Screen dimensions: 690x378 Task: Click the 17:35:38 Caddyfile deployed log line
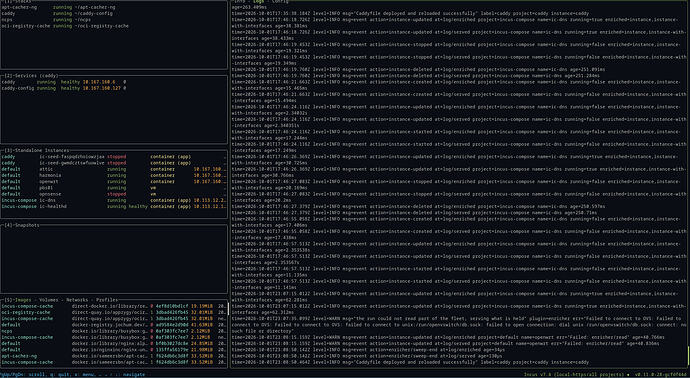click(411, 14)
